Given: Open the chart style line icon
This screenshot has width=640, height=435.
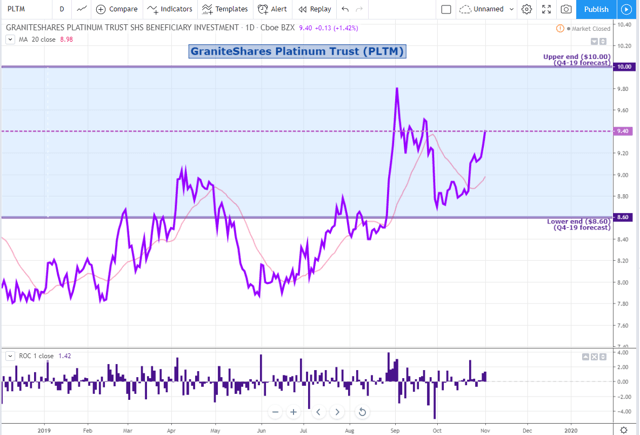Looking at the screenshot, I should pos(82,9).
